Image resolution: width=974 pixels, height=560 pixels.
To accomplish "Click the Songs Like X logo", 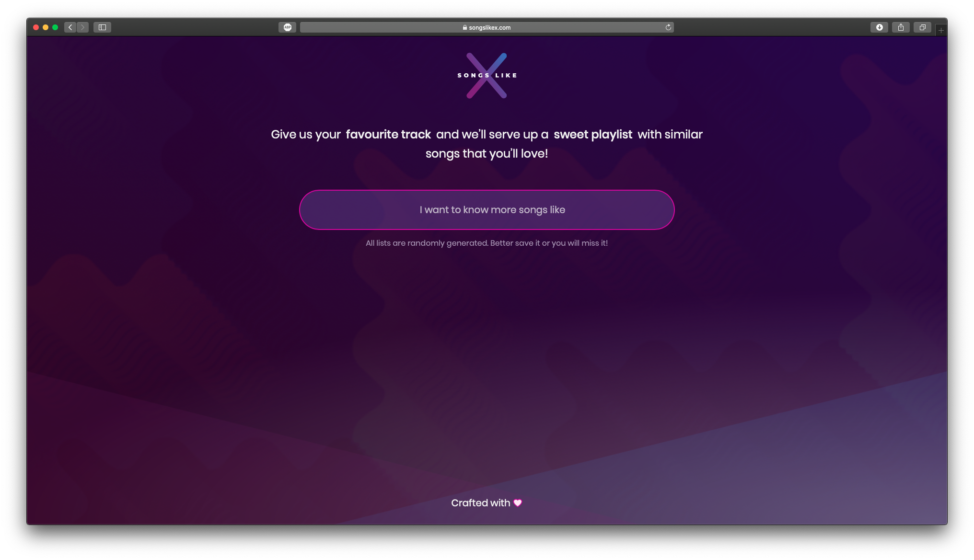I will coord(487,76).
